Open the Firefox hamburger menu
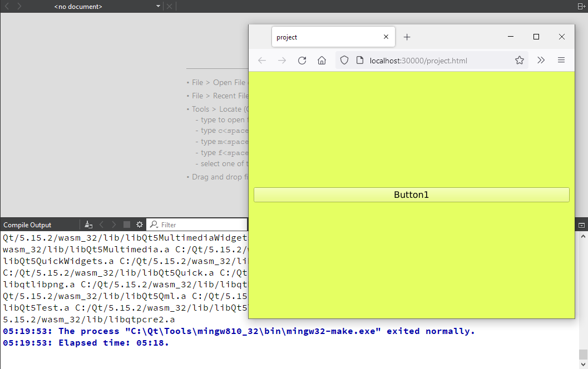 click(x=561, y=60)
